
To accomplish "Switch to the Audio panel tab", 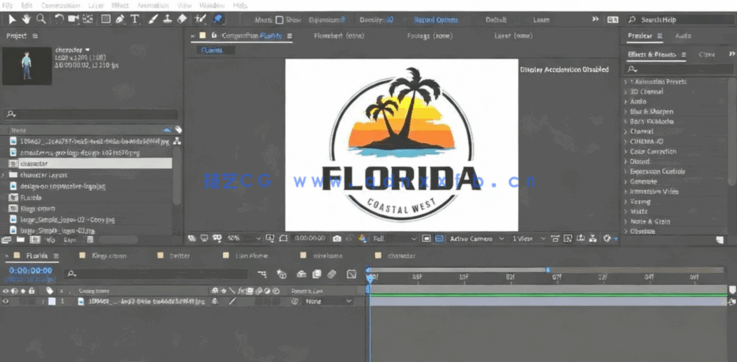I will click(x=683, y=36).
